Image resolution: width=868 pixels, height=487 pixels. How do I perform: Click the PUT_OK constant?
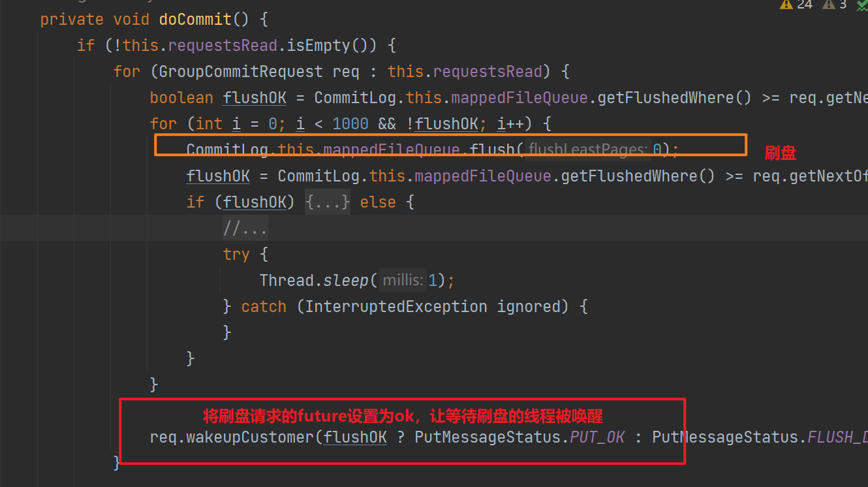597,437
